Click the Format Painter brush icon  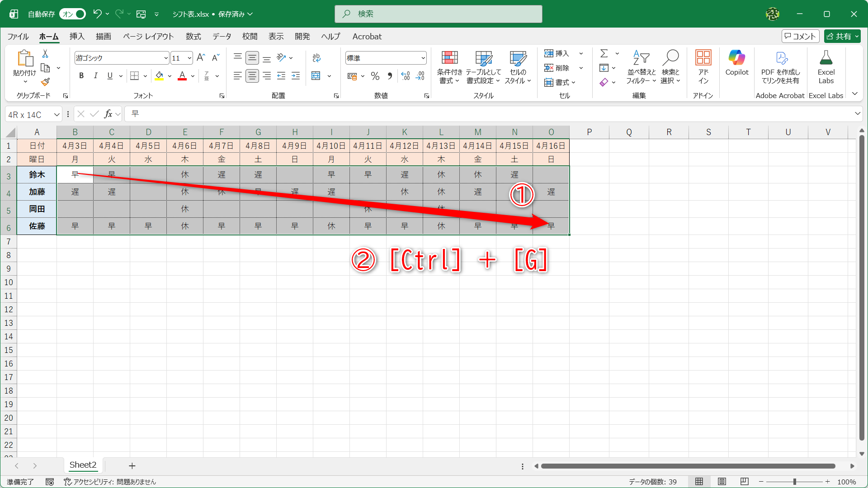(45, 82)
